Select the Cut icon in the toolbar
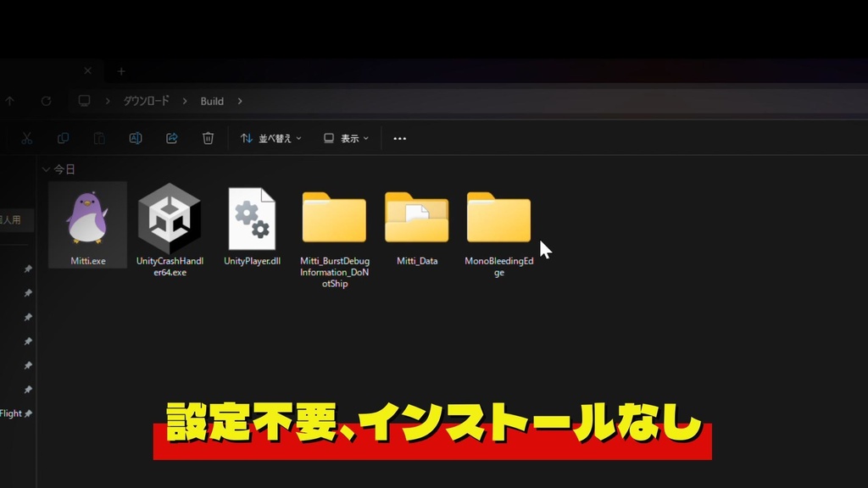Screen dimensions: 868x488 pos(27,138)
